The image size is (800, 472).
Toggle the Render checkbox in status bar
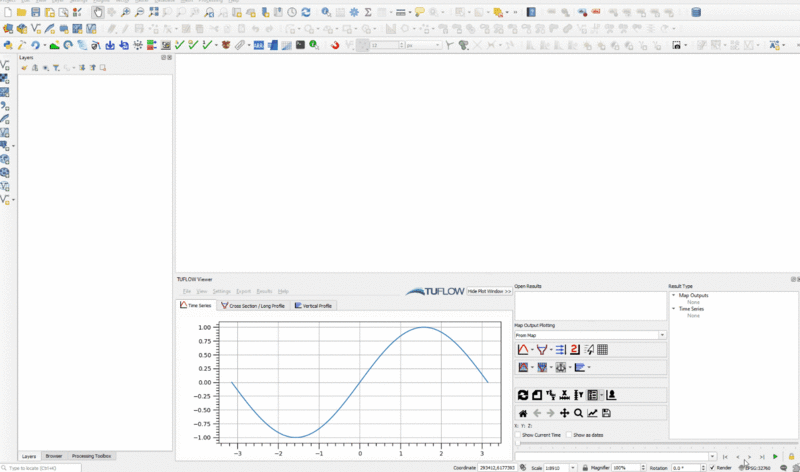[713, 467]
